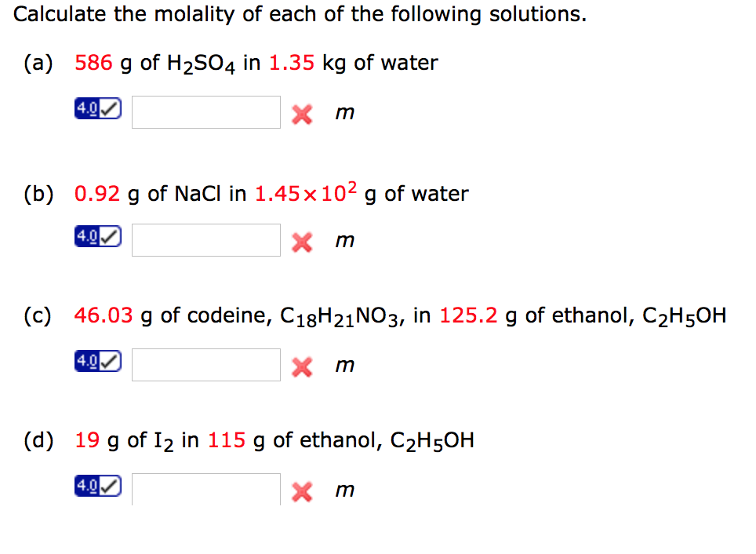The height and width of the screenshot is (554, 756).
Task: Click the italic m unit label in part (a)
Action: click(344, 113)
